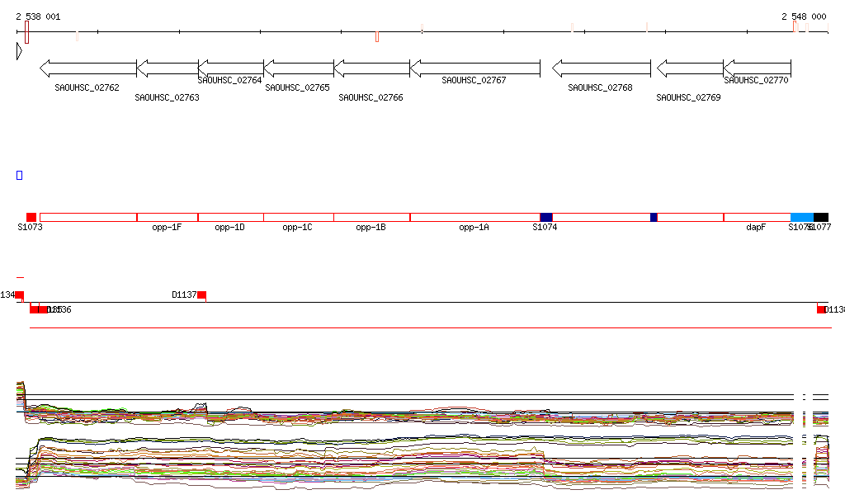Image resolution: width=845 pixels, height=504 pixels.
Task: Click the small blue outlined square marker
Action: click(20, 175)
